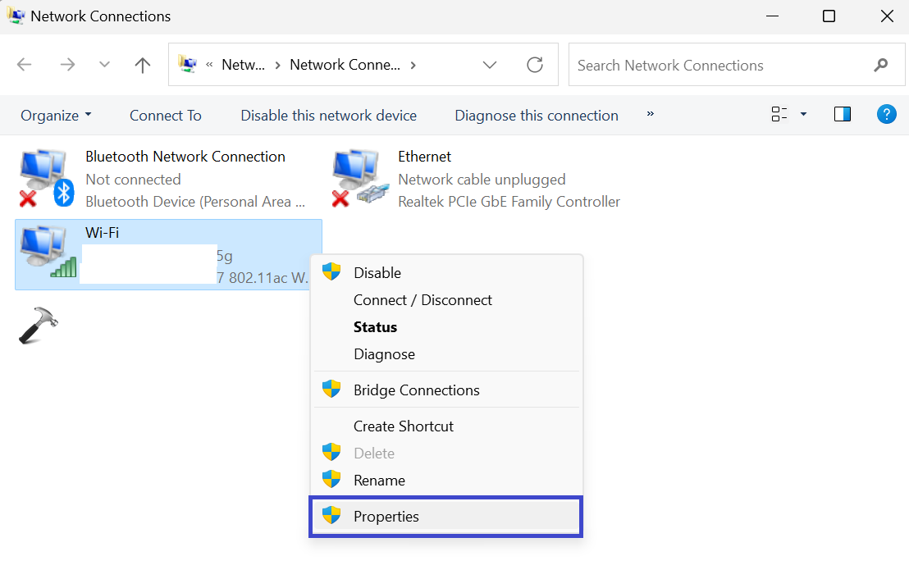Click Disable this network device button
This screenshot has width=909, height=588.
point(328,116)
